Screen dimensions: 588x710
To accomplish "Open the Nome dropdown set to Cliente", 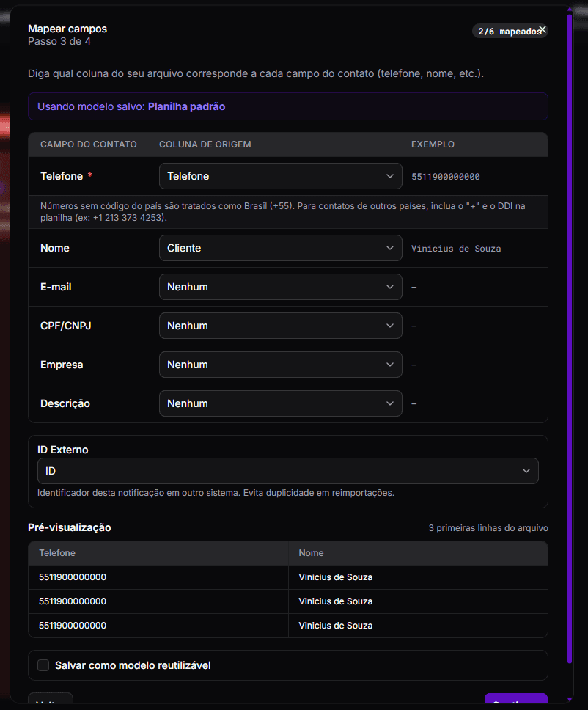I will click(x=280, y=248).
